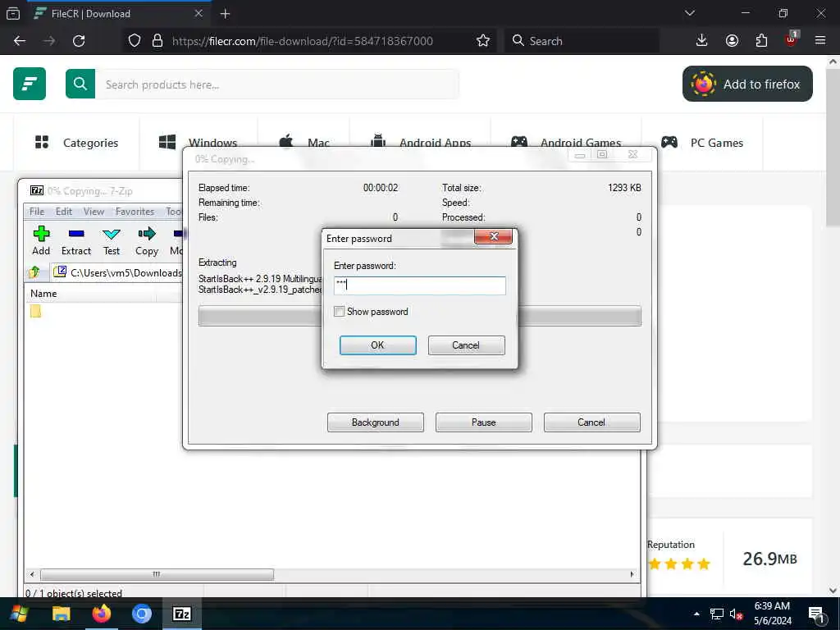Viewport: 840px width, 630px height.
Task: Click the Firefox View icon
Action: (13, 13)
